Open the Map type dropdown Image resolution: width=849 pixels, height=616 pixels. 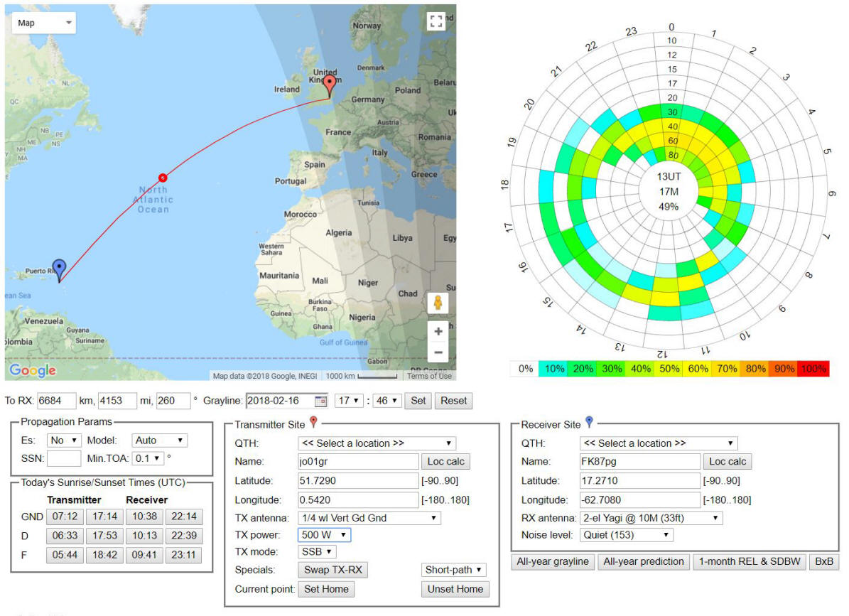(x=44, y=23)
